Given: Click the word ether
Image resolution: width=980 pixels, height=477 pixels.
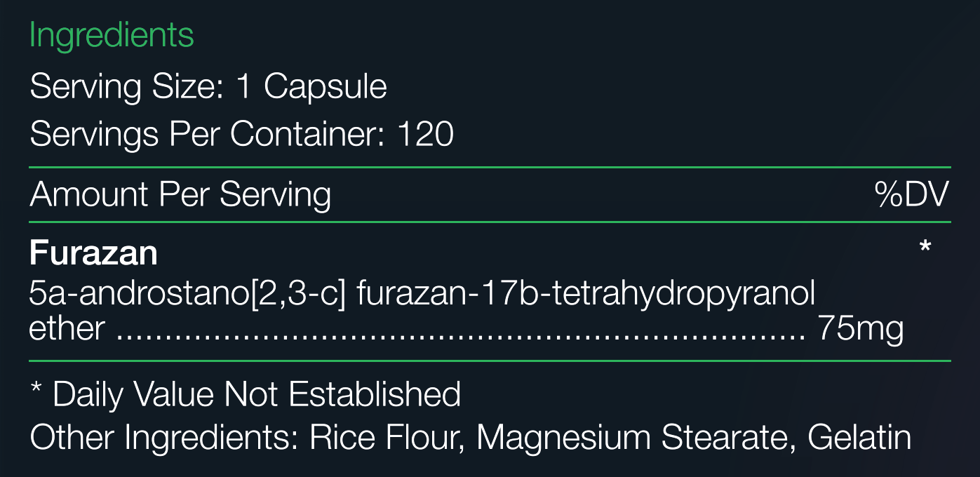Looking at the screenshot, I should pos(67,328).
